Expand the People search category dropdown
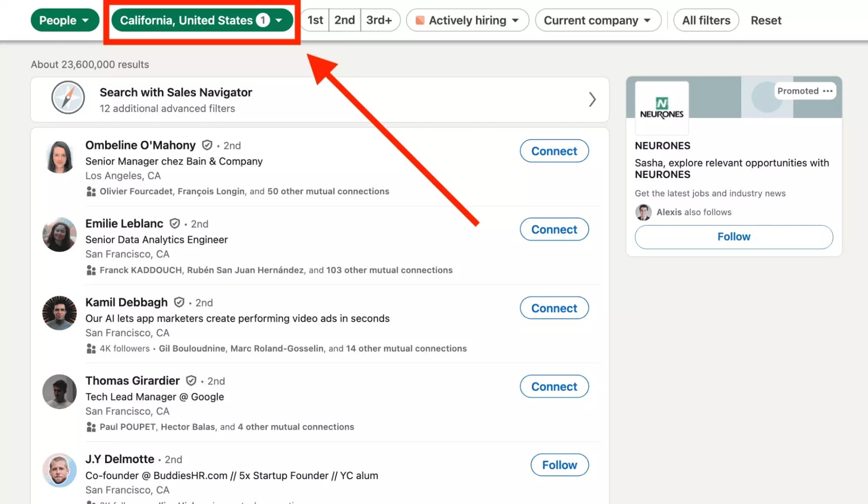The width and height of the screenshot is (868, 504). point(65,20)
